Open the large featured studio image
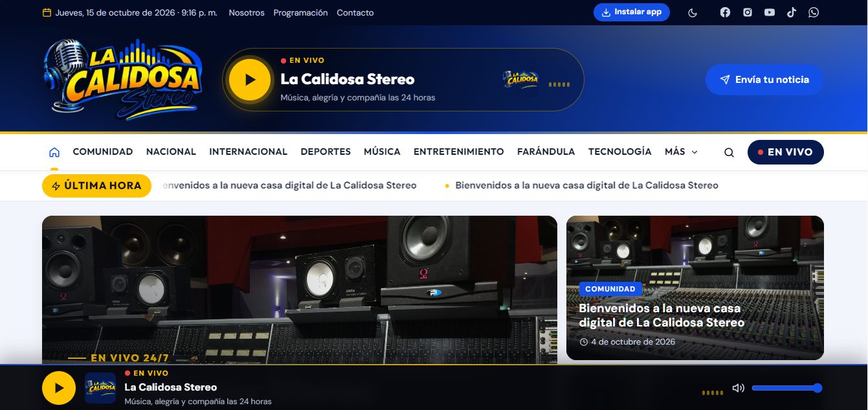This screenshot has height=410, width=868. tap(300, 290)
